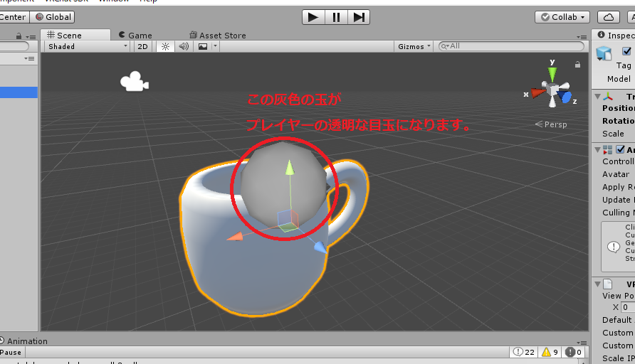Switch to the Game tab

pos(136,35)
